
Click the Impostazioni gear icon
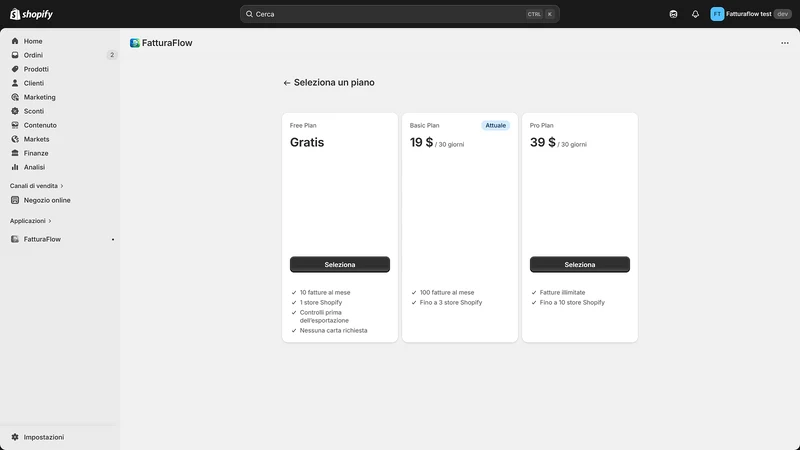15,437
